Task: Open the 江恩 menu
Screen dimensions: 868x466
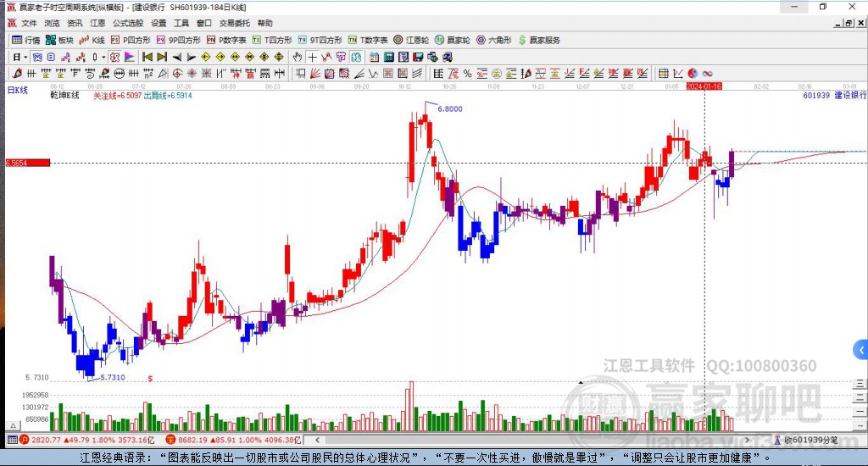Action: [97, 23]
